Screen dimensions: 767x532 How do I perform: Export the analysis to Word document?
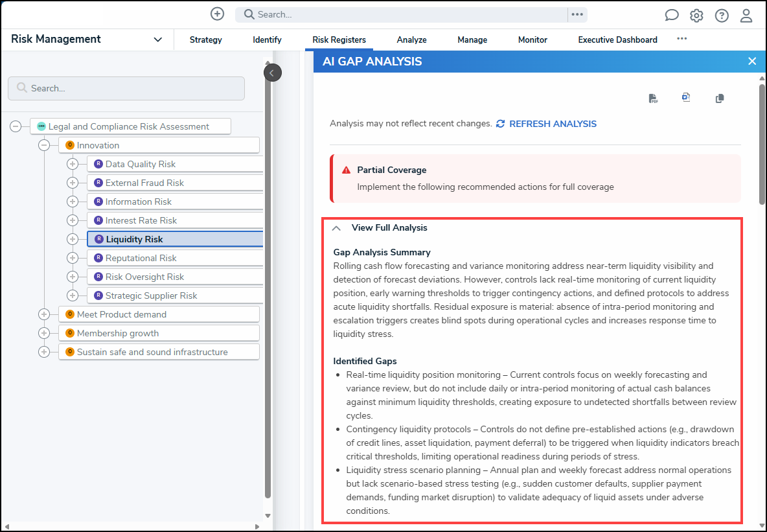tap(686, 98)
